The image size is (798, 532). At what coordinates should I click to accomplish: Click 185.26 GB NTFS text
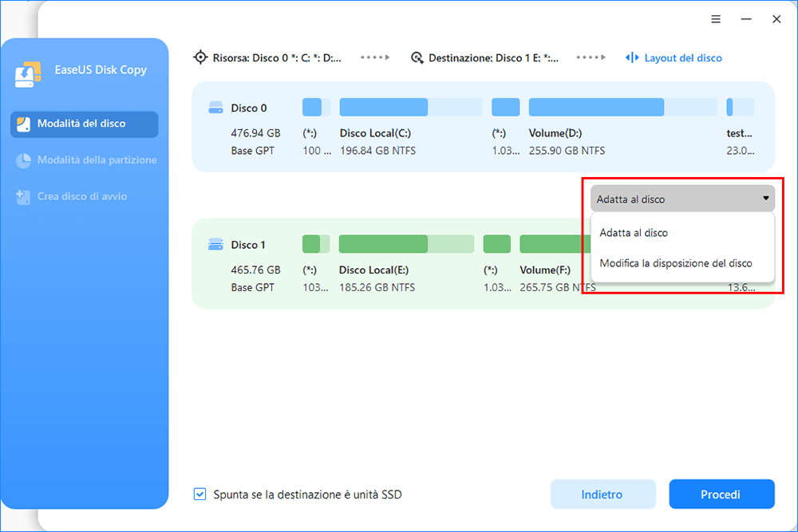pos(377,287)
